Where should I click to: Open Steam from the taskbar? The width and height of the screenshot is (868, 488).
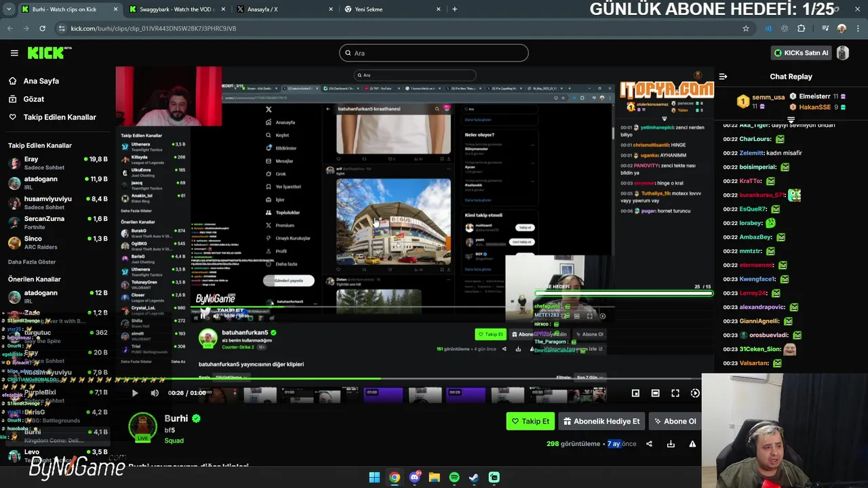[474, 477]
